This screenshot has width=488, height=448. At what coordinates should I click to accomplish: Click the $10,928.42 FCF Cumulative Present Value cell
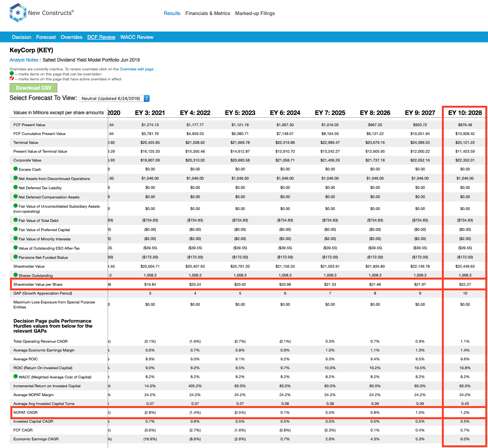pyautogui.click(x=465, y=133)
